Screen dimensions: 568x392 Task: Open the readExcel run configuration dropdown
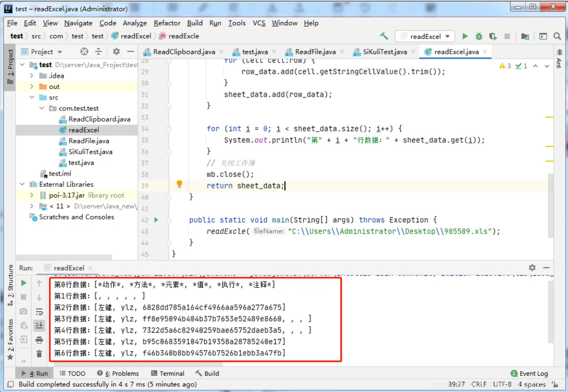425,36
